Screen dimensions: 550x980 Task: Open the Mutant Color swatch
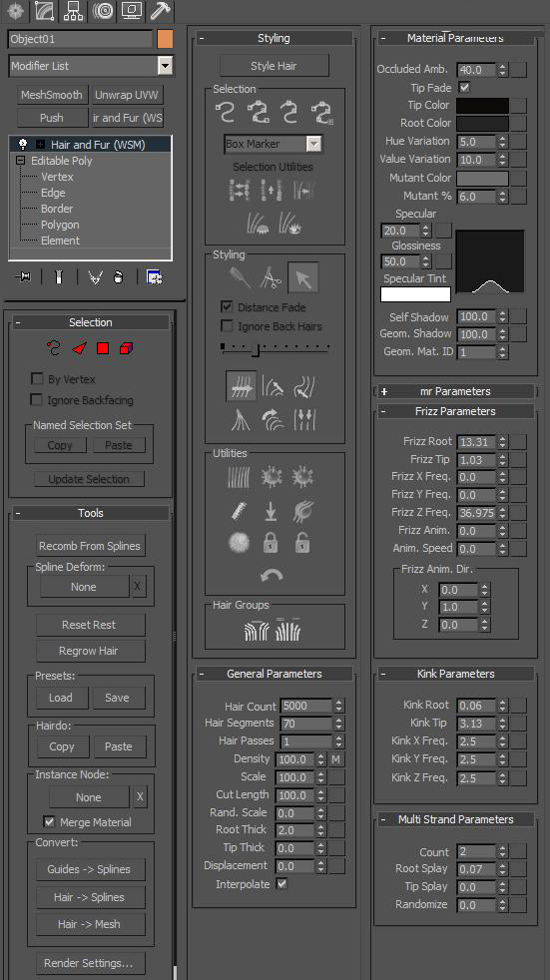click(x=482, y=178)
